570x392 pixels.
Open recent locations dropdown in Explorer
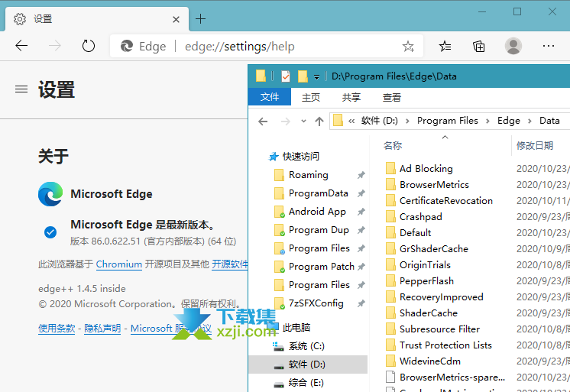pos(303,121)
